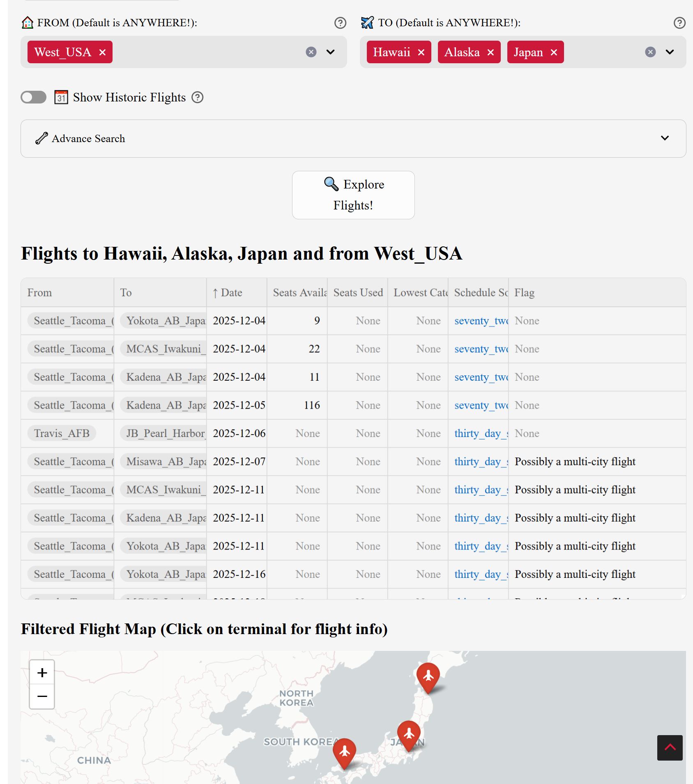Image resolution: width=693 pixels, height=784 pixels.
Task: Open the FROM location dropdown
Action: (x=330, y=52)
